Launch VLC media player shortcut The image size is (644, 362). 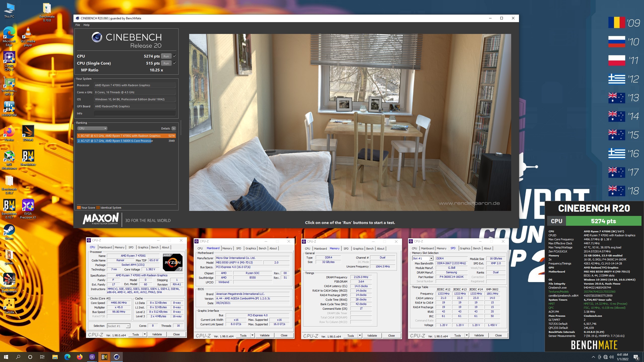[x=28, y=37]
